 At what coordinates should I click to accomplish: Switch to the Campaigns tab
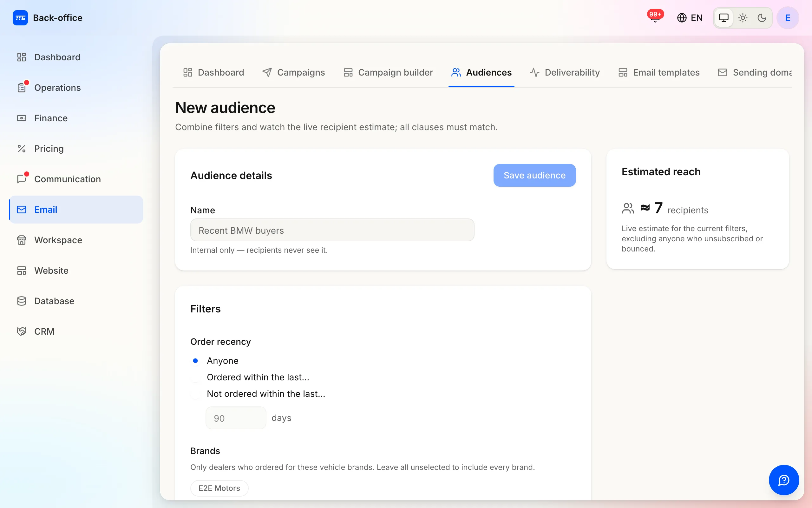point(294,73)
